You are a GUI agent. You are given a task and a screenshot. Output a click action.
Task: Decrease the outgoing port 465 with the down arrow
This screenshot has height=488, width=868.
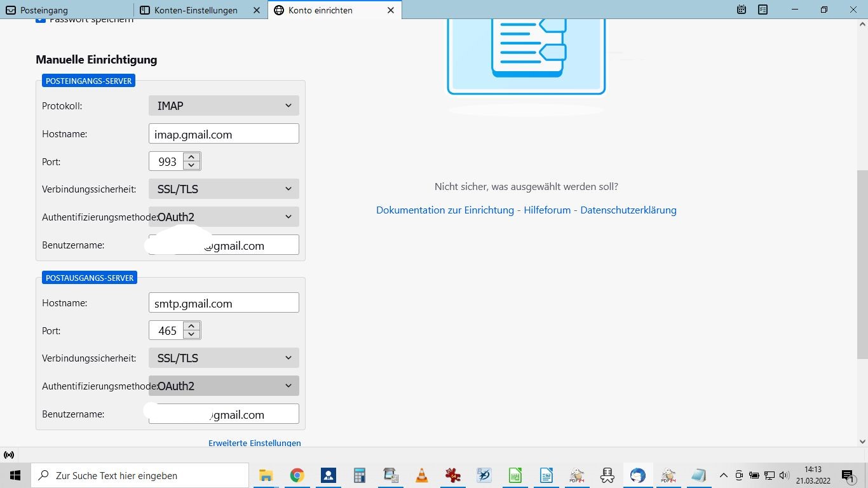[x=191, y=335]
